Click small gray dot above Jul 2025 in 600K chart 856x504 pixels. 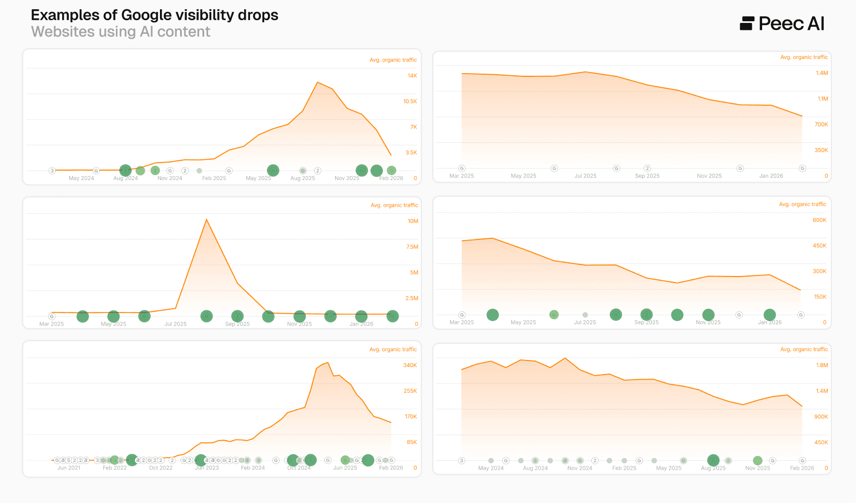[x=585, y=315]
